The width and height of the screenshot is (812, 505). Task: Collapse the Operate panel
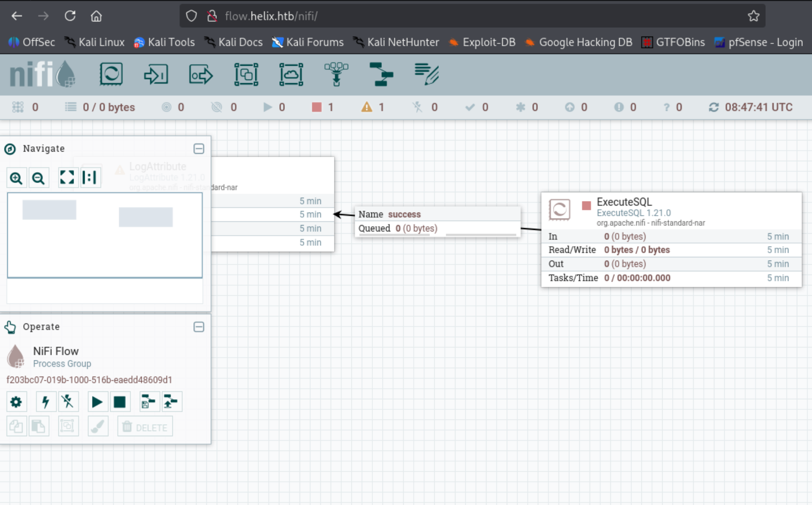[x=199, y=327]
